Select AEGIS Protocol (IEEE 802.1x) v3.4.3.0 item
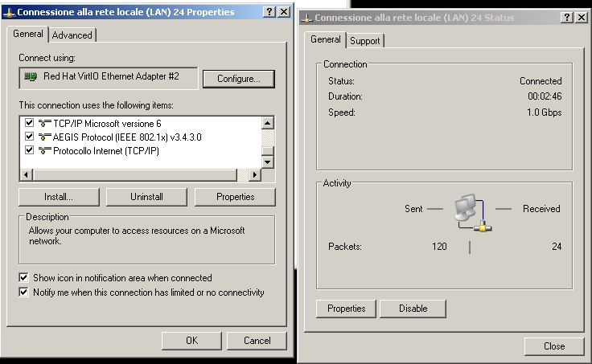The image size is (592, 364). (127, 137)
